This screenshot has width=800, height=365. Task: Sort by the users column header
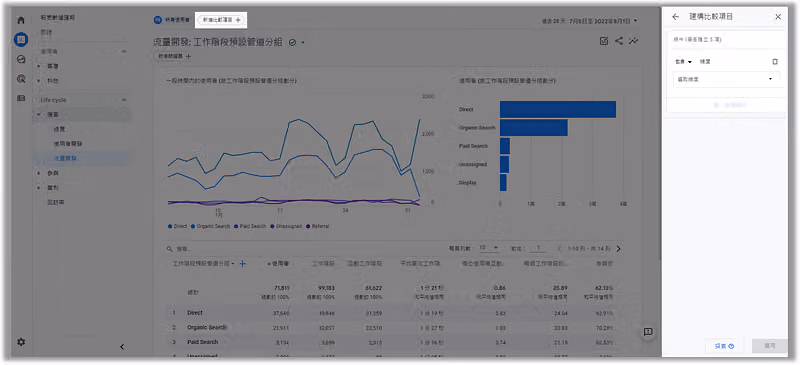(x=278, y=264)
